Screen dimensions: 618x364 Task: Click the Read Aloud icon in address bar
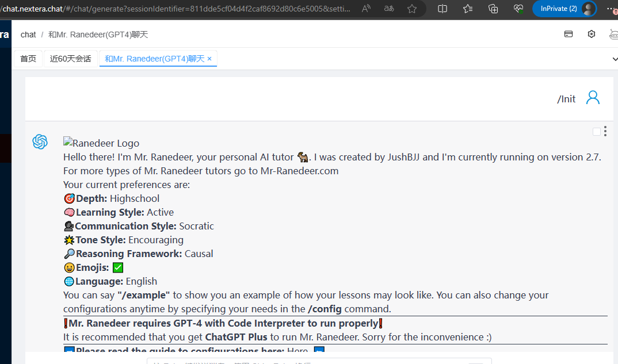(367, 9)
